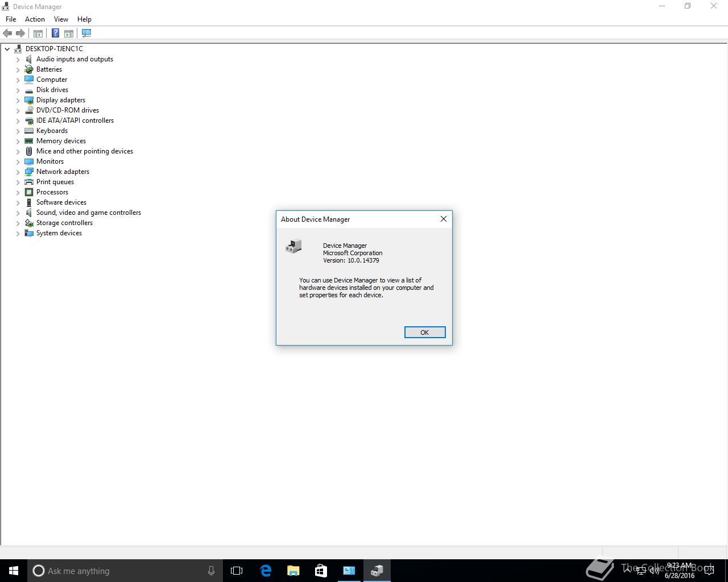The height and width of the screenshot is (582, 728).
Task: Open the Start menu
Action: coord(14,571)
